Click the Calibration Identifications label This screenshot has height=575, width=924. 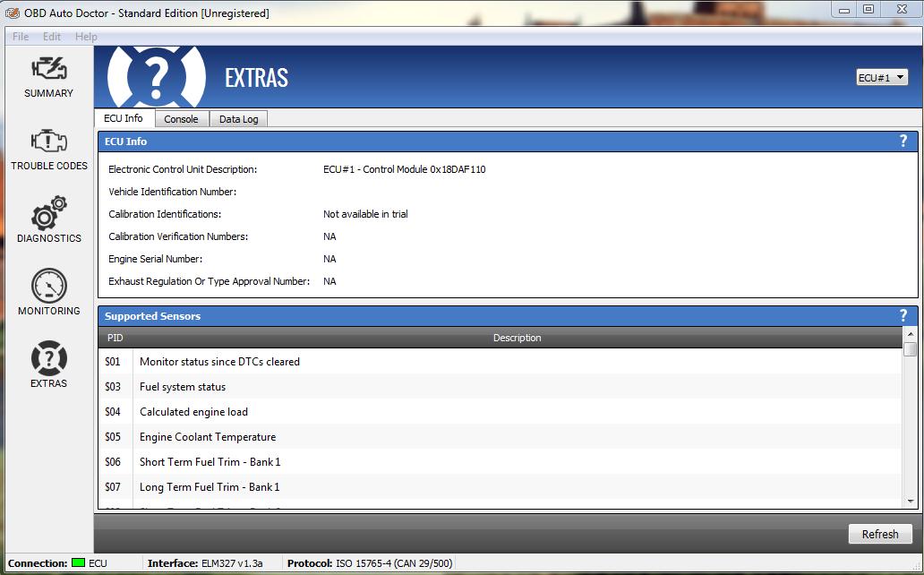coord(165,214)
